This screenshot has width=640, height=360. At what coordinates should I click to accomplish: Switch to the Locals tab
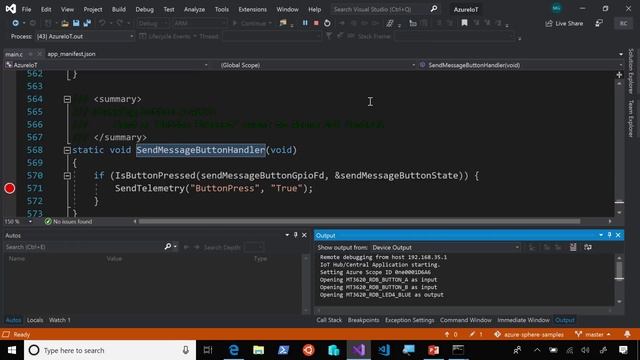[x=35, y=320]
